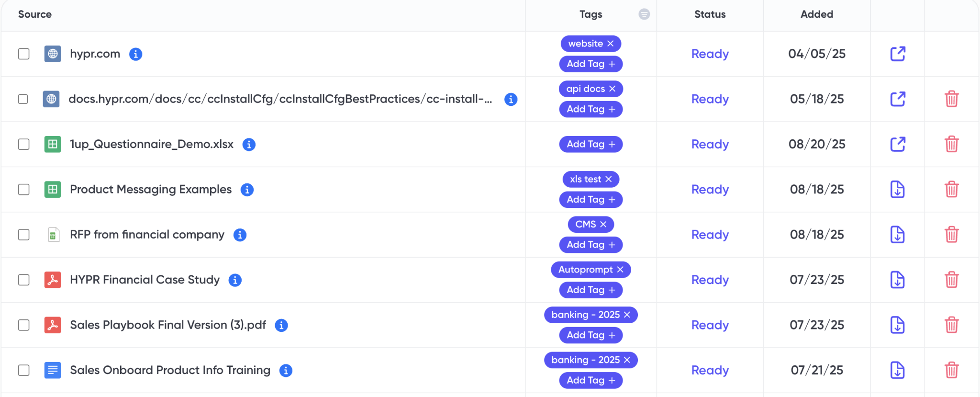Click date 04/05/25

click(817, 54)
